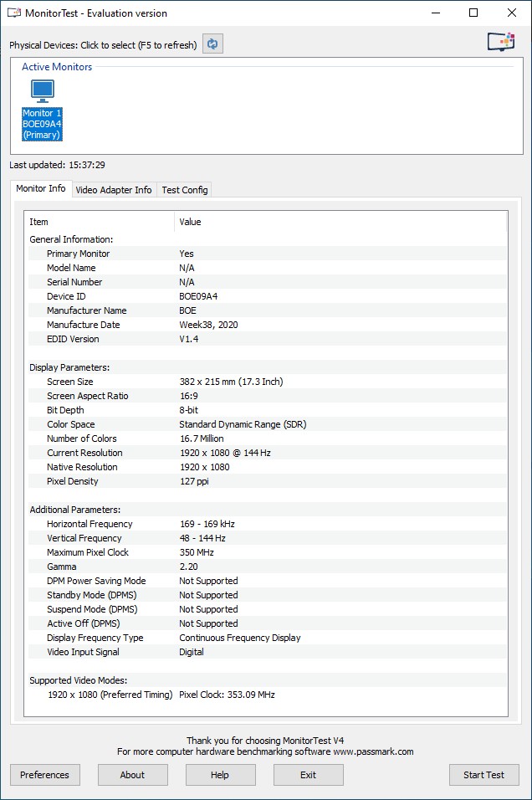Click the refresh devices icon
Screen dimensions: 532x800
(213, 44)
